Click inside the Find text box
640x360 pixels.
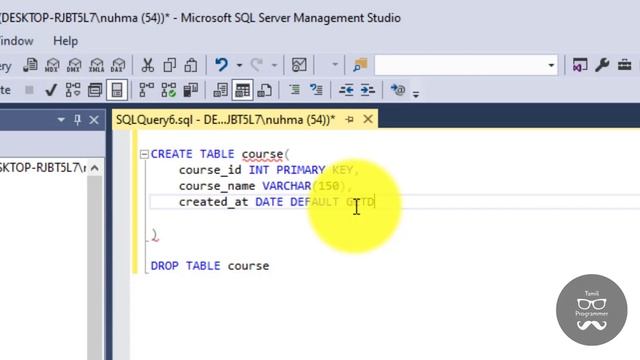tap(459, 65)
